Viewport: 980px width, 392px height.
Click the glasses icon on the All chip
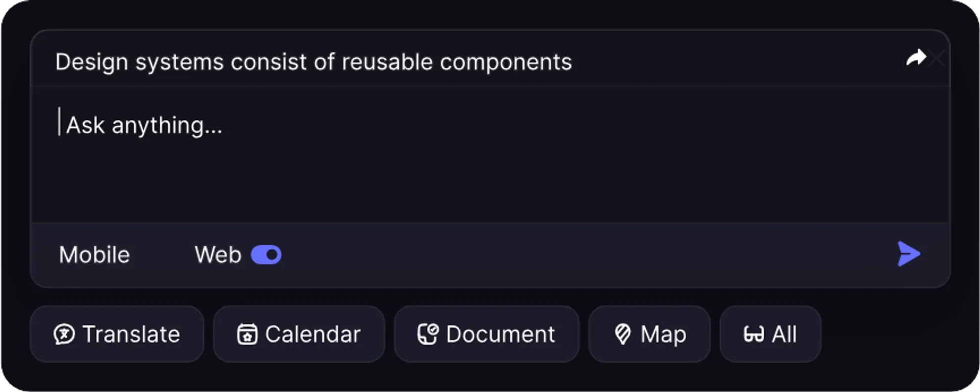753,335
